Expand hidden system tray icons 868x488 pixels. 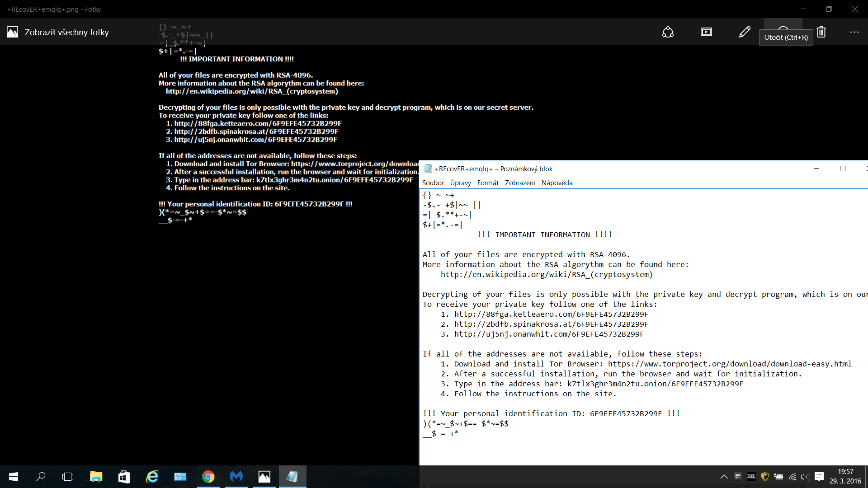724,477
